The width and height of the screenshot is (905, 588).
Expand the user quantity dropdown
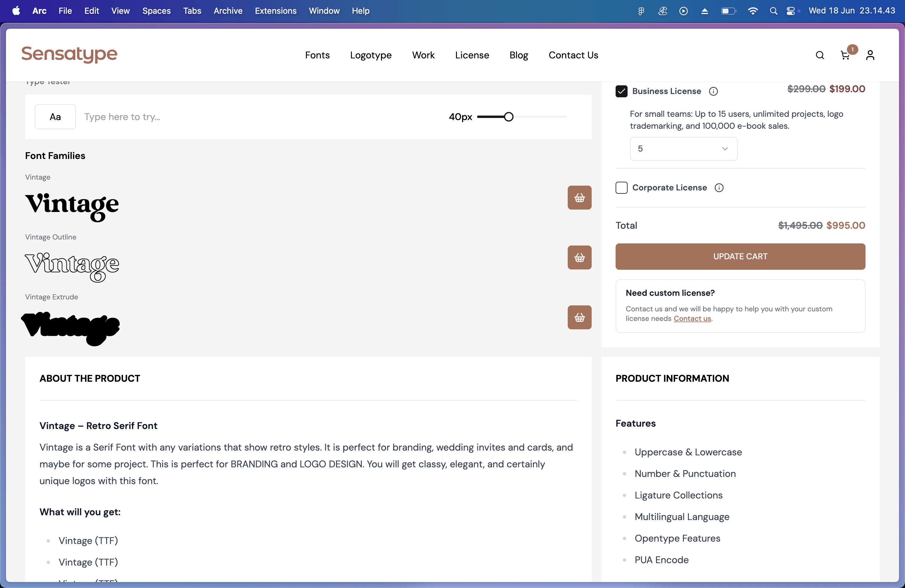pos(683,149)
